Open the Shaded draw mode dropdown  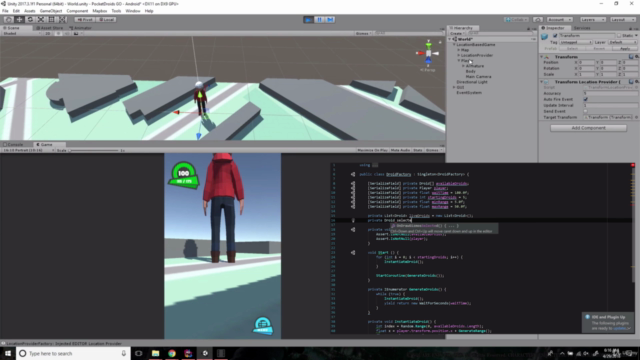[x=21, y=33]
